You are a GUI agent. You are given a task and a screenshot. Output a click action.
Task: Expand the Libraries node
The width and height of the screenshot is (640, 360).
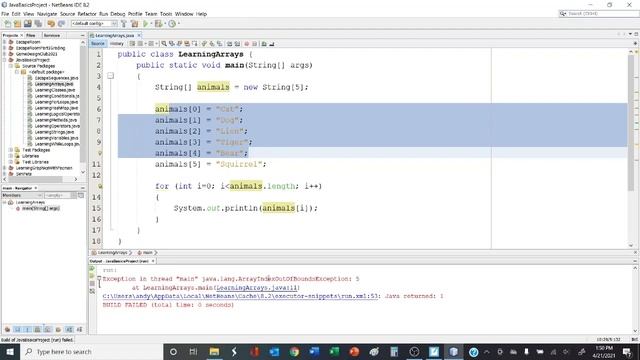click(11, 156)
